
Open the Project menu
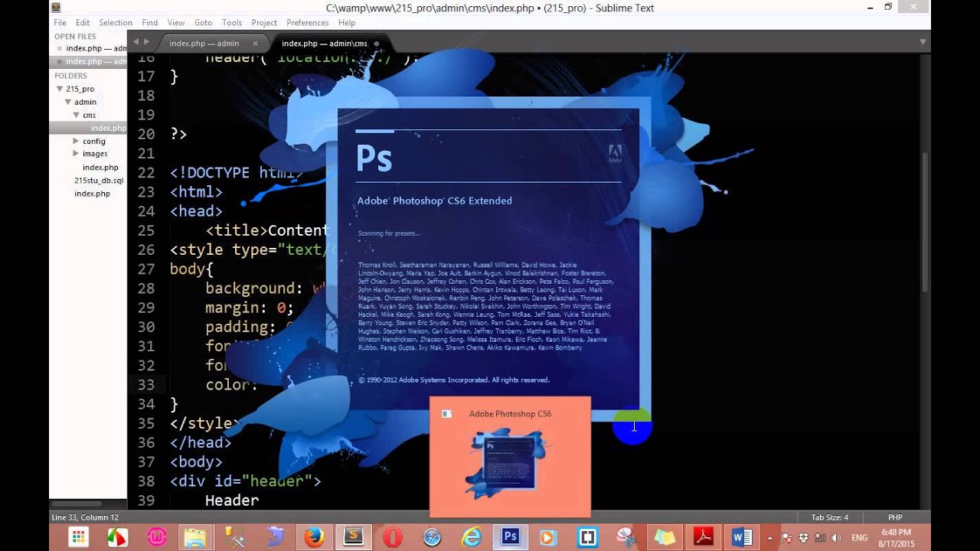264,23
